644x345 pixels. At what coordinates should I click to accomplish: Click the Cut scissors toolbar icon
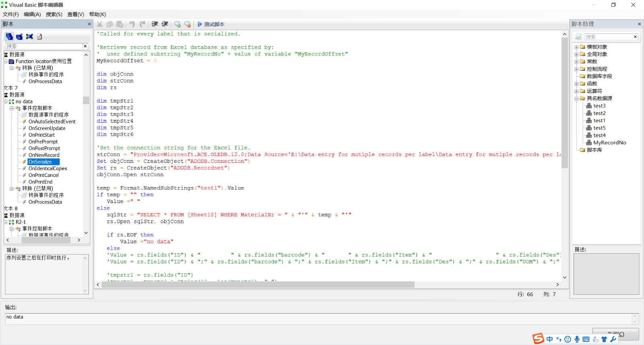coord(99,25)
